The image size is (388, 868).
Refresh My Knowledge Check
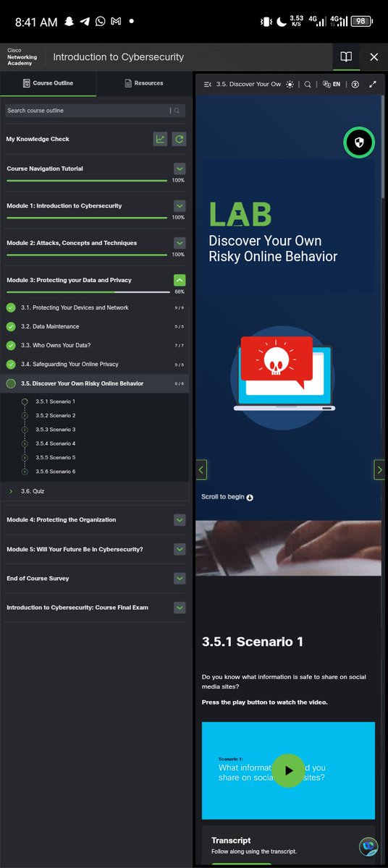pyautogui.click(x=179, y=139)
